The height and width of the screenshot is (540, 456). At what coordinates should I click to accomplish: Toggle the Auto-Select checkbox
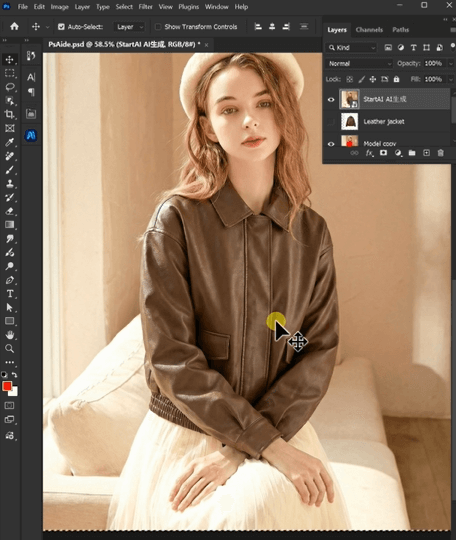point(61,27)
